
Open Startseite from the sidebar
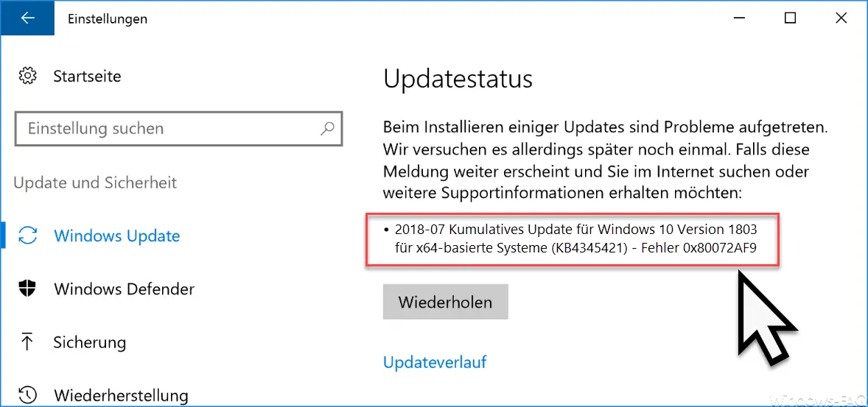[87, 76]
